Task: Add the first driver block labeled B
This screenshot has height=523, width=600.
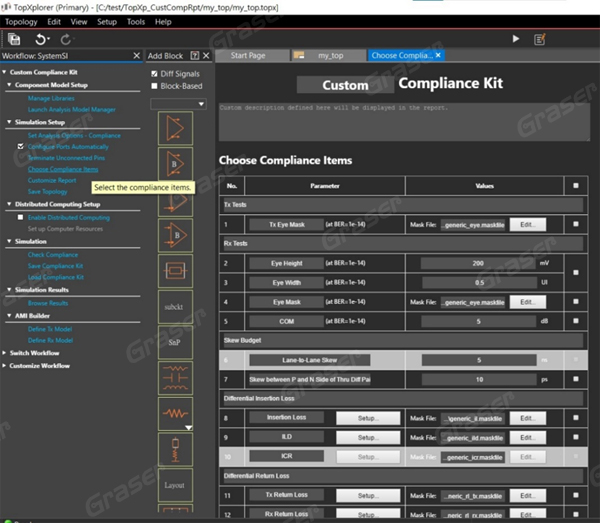Action: [x=175, y=164]
